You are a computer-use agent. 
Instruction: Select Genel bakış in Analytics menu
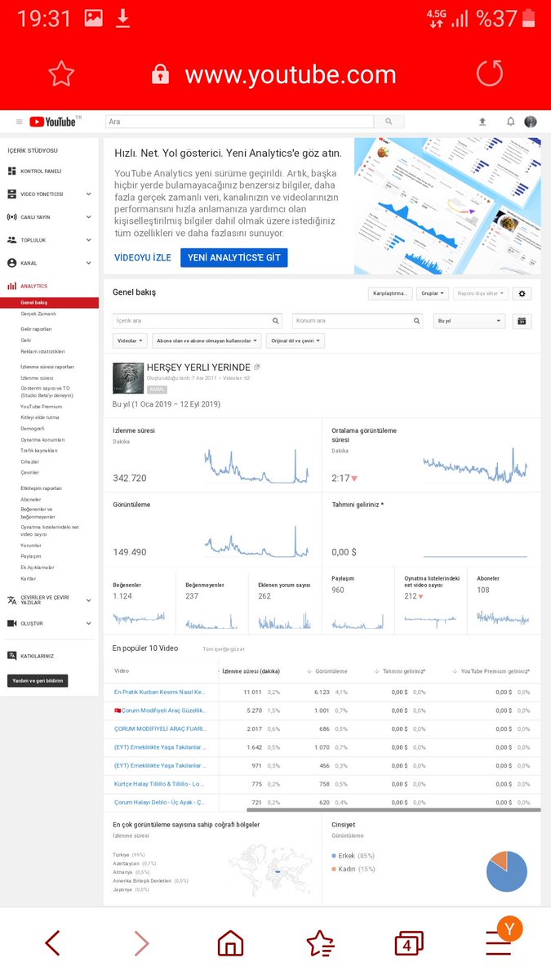coord(49,303)
